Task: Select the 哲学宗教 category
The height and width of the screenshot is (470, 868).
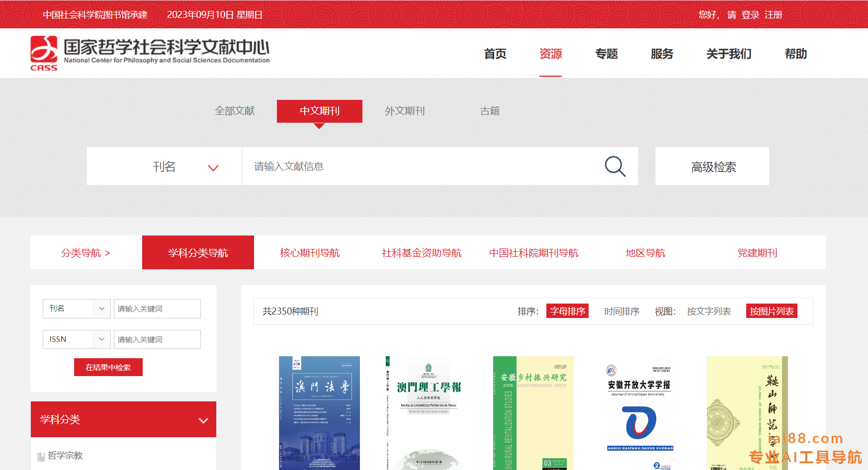Action: (x=65, y=456)
